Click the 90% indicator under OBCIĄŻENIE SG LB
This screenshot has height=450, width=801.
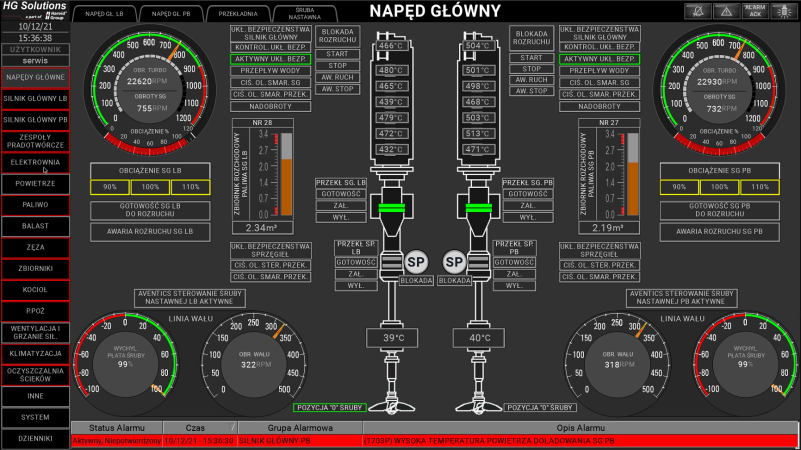110,187
